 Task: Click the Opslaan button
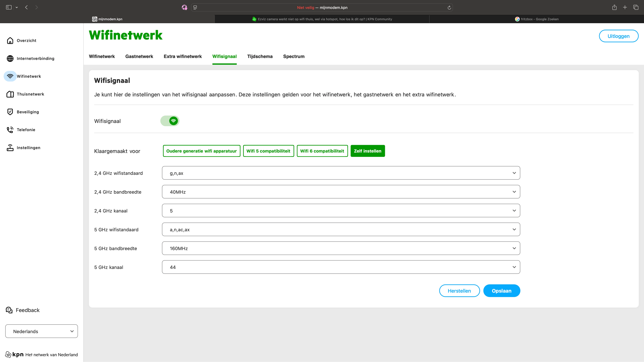(502, 291)
